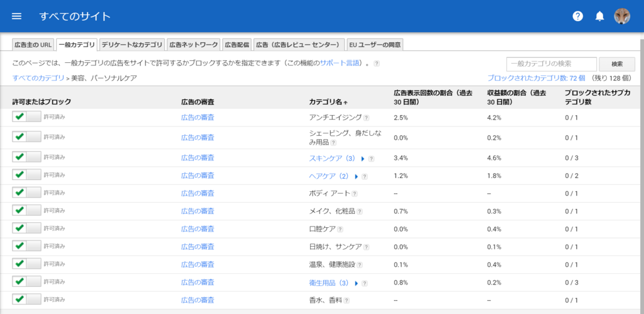Click help icon beside 衛生用品（3）

tap(365, 284)
